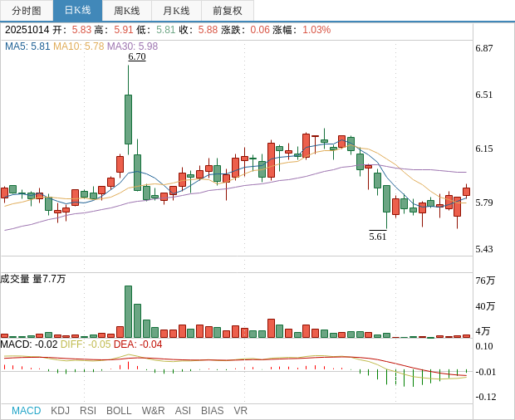Click the MA10: 5.78 legend
515x420 pixels.
pos(79,46)
